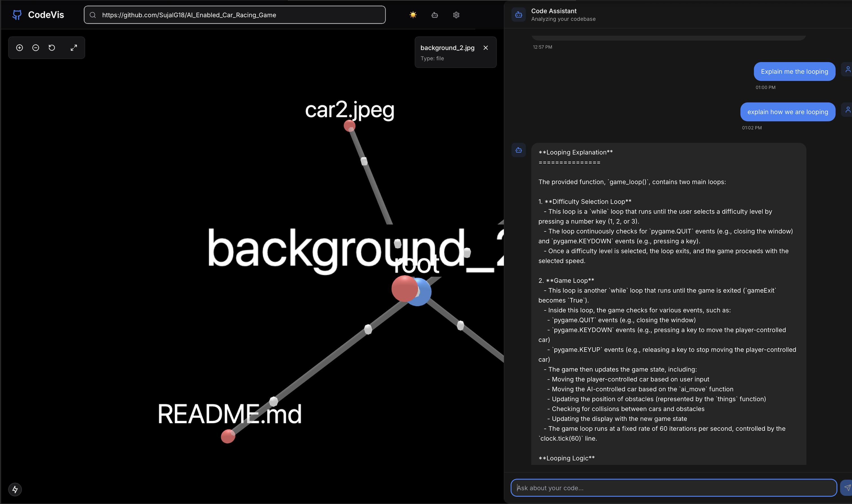Send the chat message
The width and height of the screenshot is (852, 504).
[x=846, y=488]
